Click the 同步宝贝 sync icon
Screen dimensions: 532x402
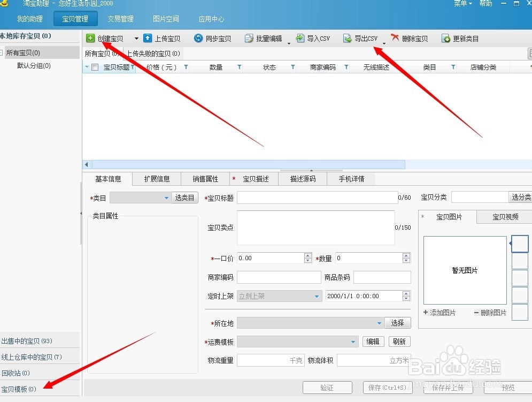(x=198, y=38)
